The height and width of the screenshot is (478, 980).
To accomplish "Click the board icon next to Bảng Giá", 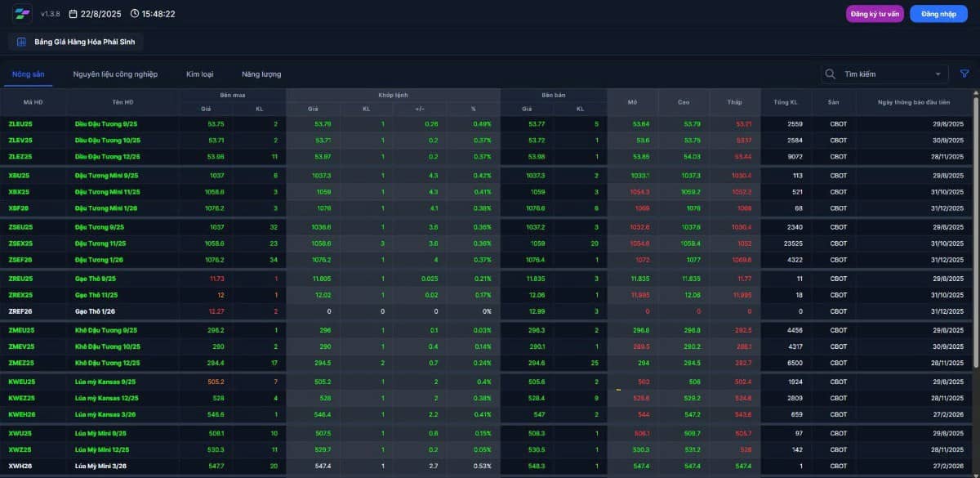I will (21, 42).
